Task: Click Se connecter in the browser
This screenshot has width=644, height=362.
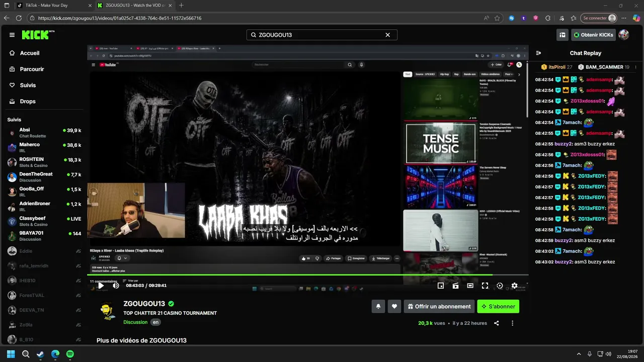Action: click(x=599, y=18)
